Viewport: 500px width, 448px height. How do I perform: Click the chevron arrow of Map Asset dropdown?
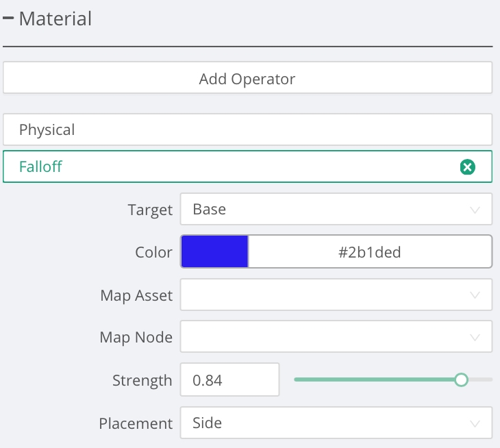(x=475, y=295)
